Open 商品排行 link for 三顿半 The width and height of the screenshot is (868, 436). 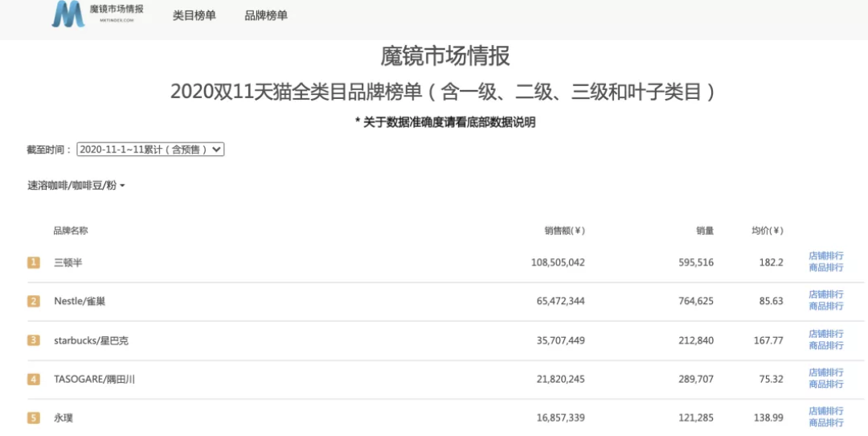coord(826,268)
